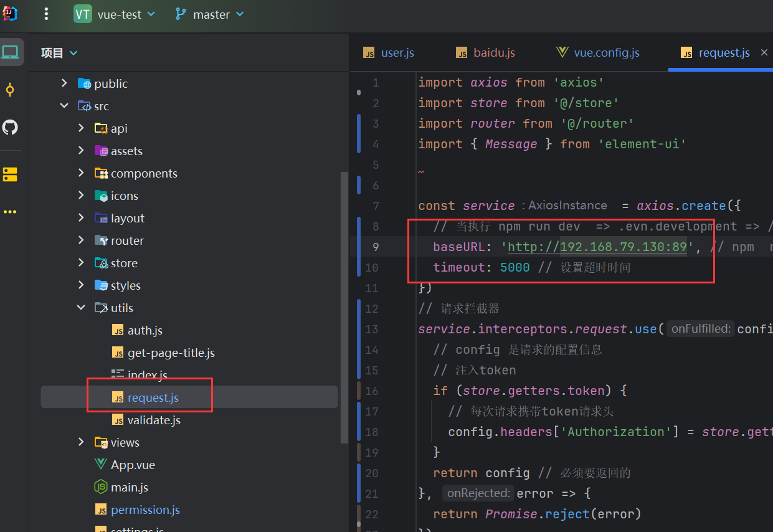This screenshot has width=773, height=532.
Task: Open the Structure tool window icon
Action: click(10, 174)
